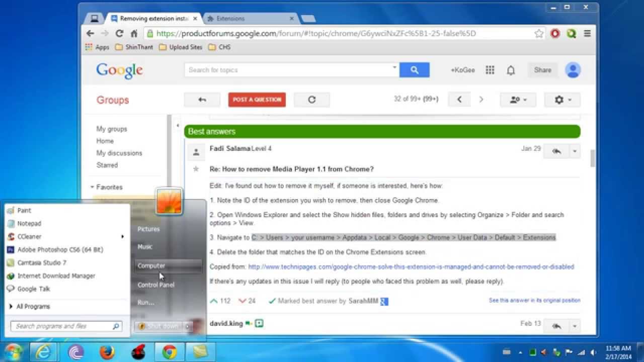Open the Google apps grid
Viewport: 644px width, 362px height.
(x=490, y=70)
